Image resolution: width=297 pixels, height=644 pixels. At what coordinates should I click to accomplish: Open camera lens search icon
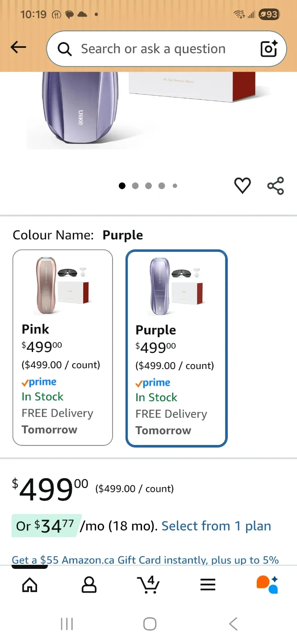(x=269, y=49)
